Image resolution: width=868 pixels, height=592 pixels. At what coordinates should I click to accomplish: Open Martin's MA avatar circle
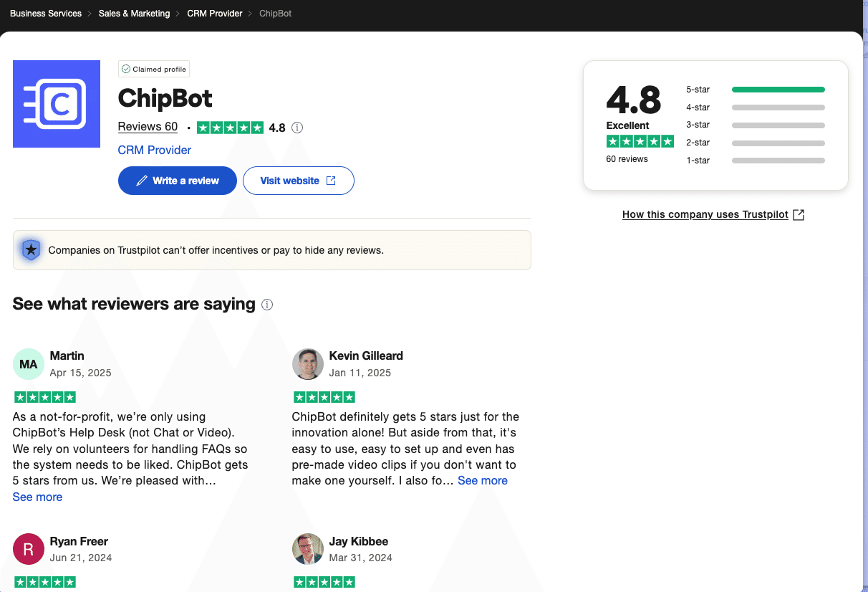[28, 364]
